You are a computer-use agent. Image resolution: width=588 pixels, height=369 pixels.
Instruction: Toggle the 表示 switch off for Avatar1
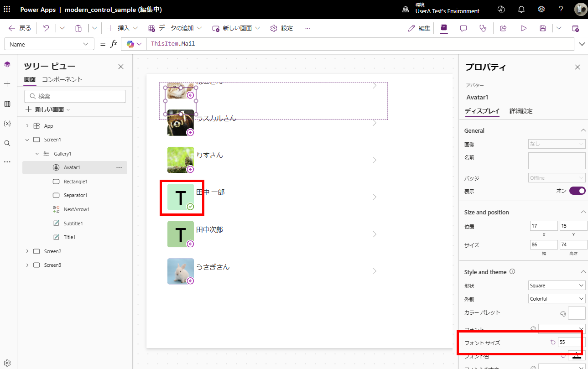[x=577, y=191]
